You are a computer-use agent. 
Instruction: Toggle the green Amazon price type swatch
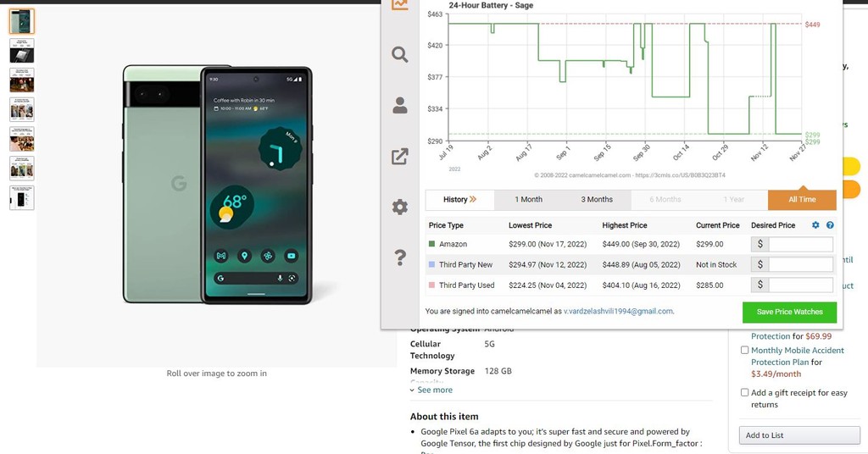pos(431,244)
